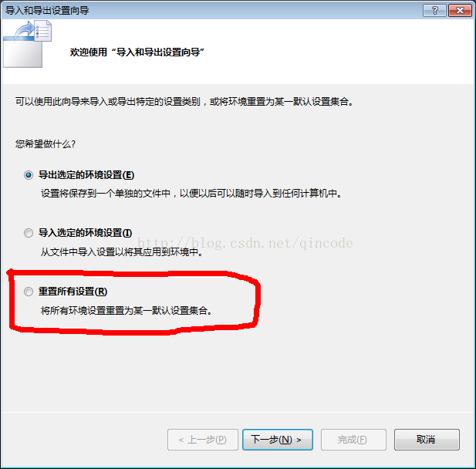Click the reset option description text

(127, 311)
